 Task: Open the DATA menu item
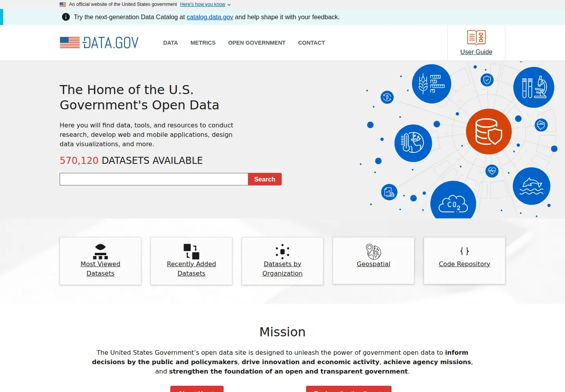coord(171,43)
